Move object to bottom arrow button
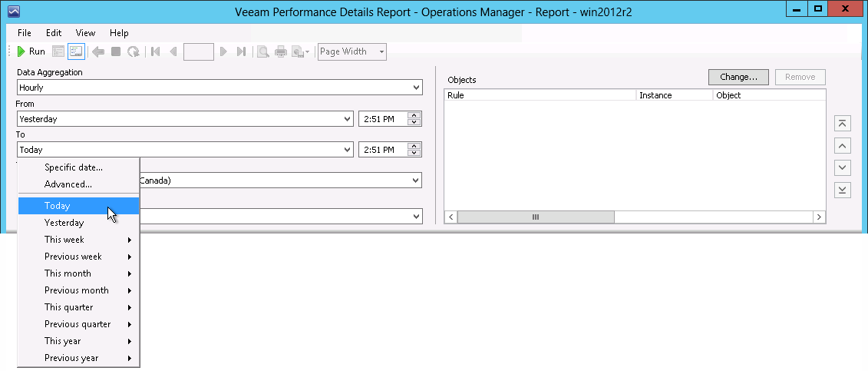 (x=842, y=190)
